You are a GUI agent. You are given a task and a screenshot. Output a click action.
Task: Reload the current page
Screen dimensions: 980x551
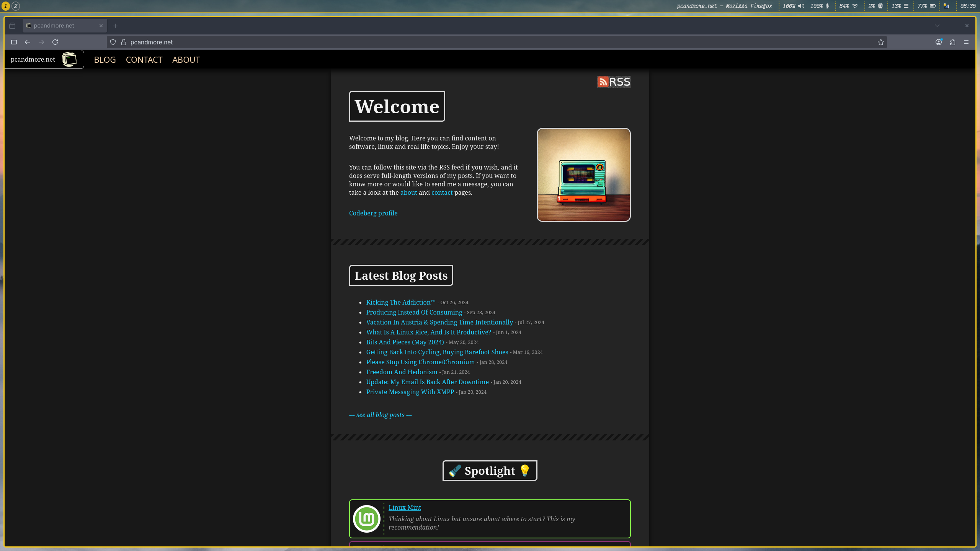click(55, 42)
